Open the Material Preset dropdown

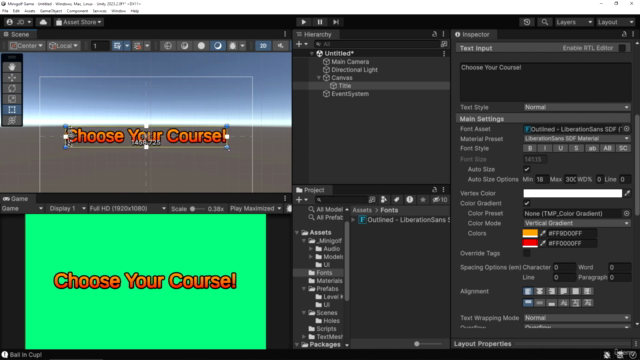(577, 139)
